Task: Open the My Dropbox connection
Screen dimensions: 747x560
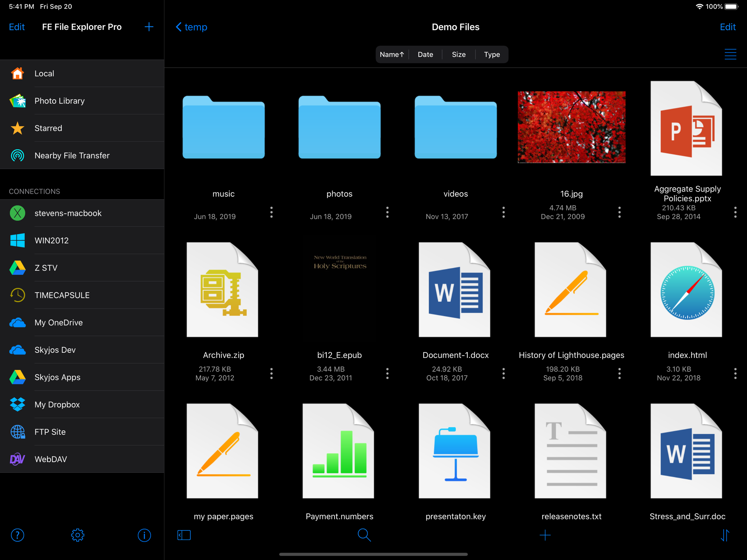Action: coord(82,404)
